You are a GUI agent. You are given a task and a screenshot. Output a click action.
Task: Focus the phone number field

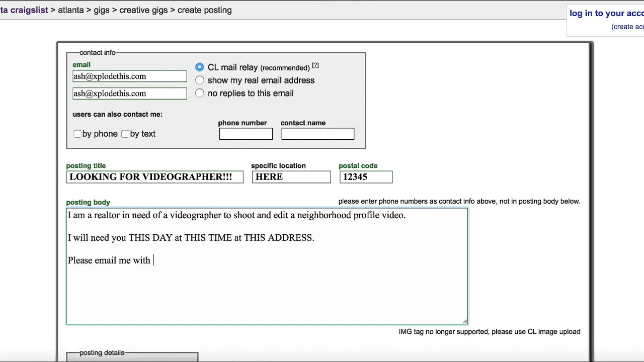(x=246, y=134)
